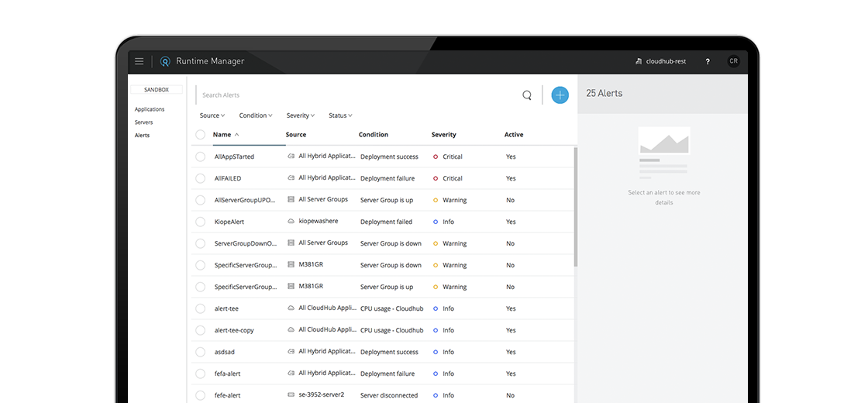Click Critical severity dot in AllAppSTarted row

(436, 157)
